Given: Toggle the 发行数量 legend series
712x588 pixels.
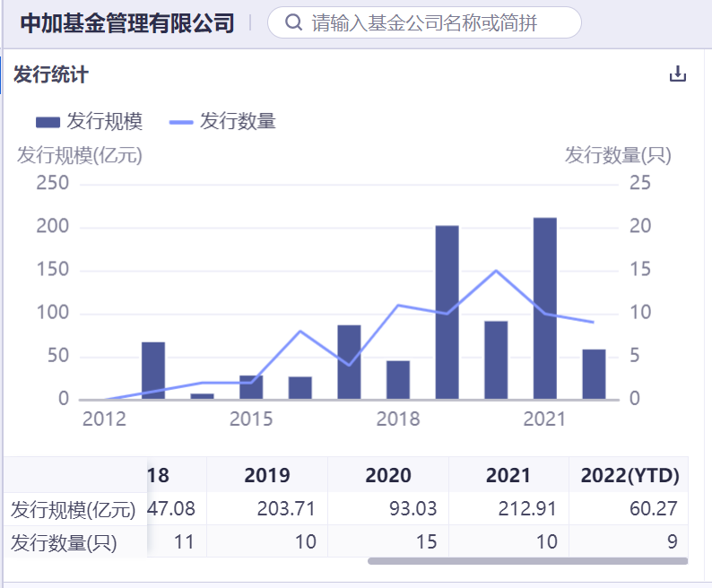Looking at the screenshot, I should (x=222, y=122).
